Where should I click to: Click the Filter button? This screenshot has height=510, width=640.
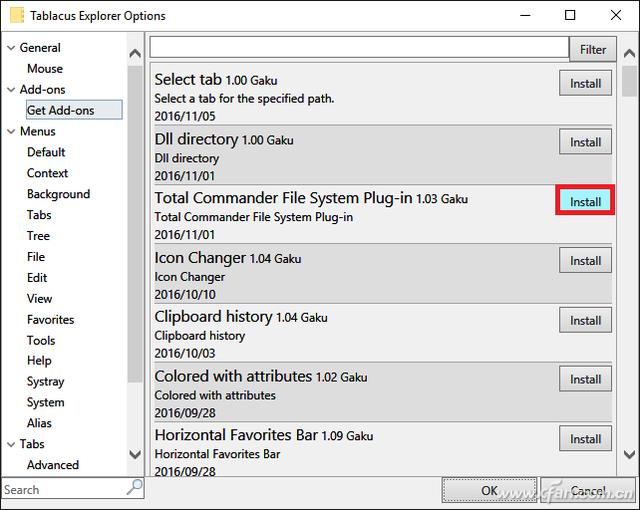pos(593,49)
